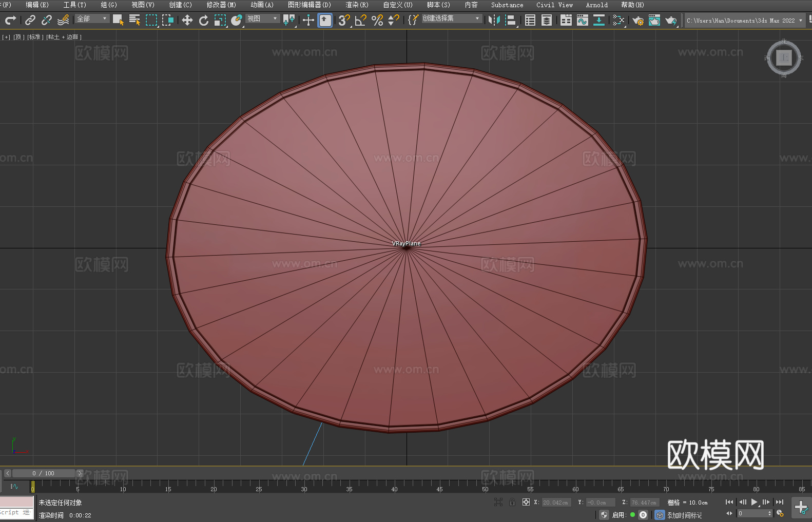Open the 创建(C) menu
Viewport: 812px width, 522px height.
(x=180, y=5)
